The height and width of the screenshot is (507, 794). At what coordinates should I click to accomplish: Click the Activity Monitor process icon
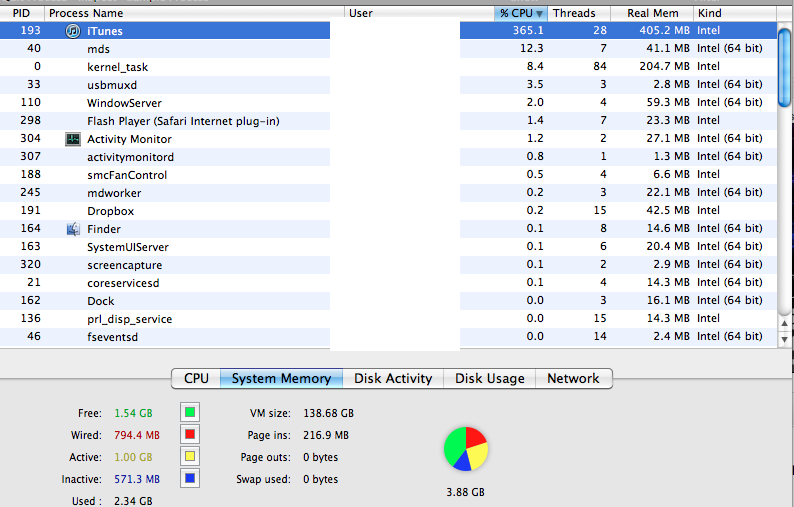coord(73,139)
